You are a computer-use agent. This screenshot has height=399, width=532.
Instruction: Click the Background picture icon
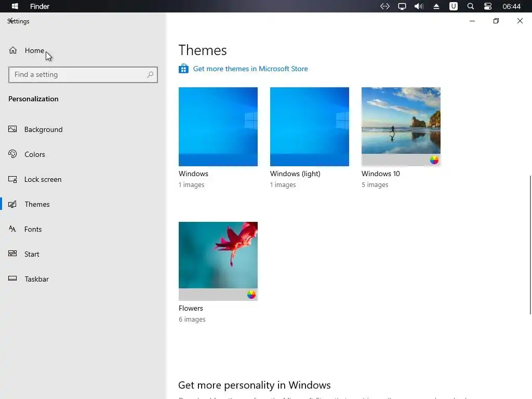12,129
